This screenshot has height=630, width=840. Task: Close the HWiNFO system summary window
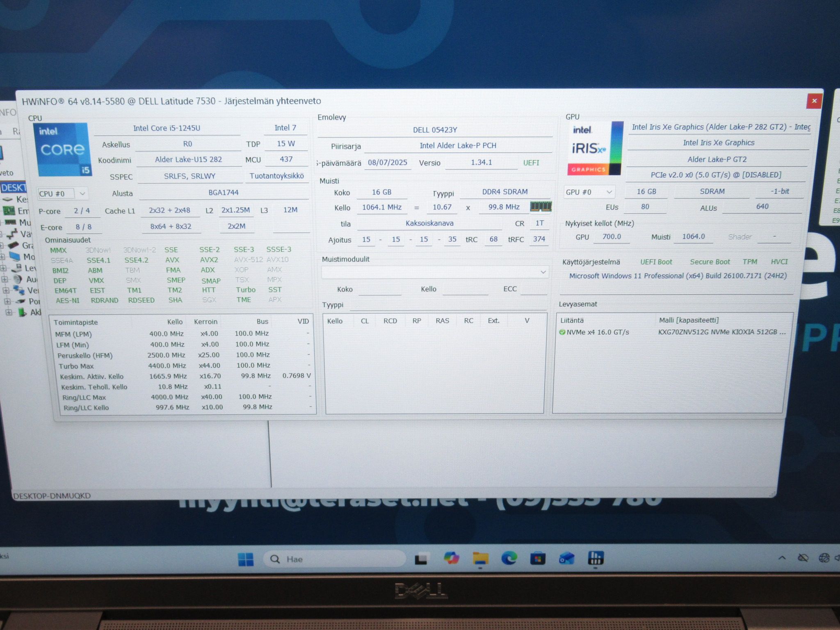pyautogui.click(x=814, y=101)
